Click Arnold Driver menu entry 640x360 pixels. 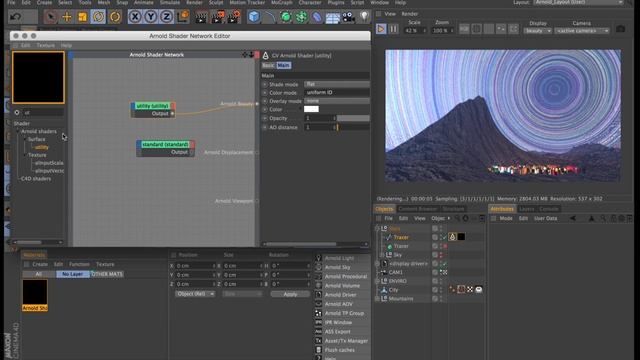[340, 295]
